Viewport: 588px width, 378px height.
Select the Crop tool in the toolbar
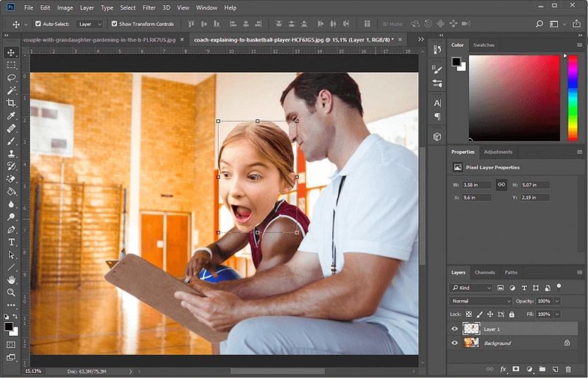point(12,103)
